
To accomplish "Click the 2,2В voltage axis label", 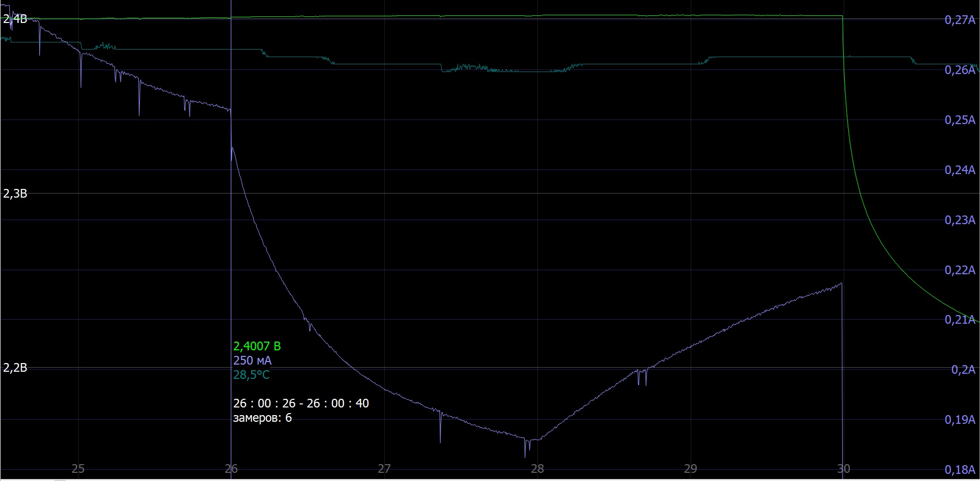I will (15, 368).
